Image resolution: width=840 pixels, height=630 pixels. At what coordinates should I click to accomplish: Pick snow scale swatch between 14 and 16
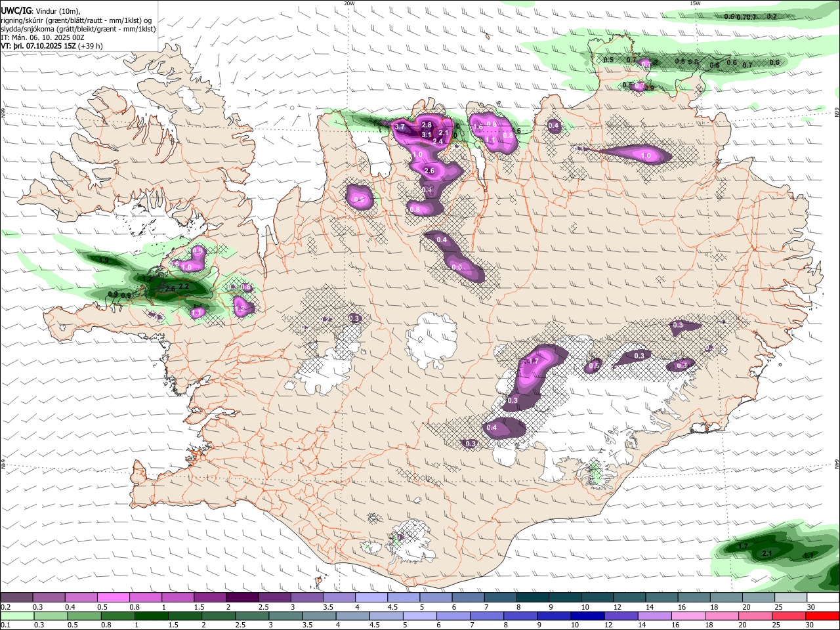(x=661, y=597)
